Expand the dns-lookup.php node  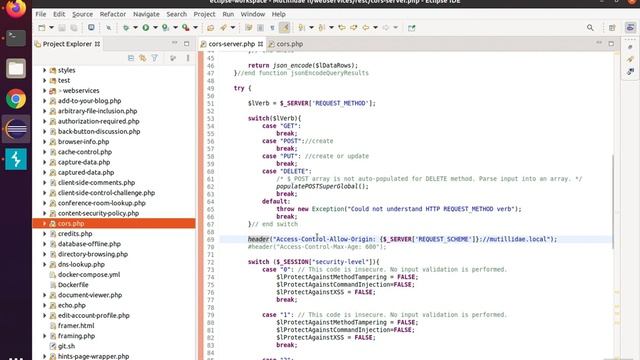[x=44, y=264]
